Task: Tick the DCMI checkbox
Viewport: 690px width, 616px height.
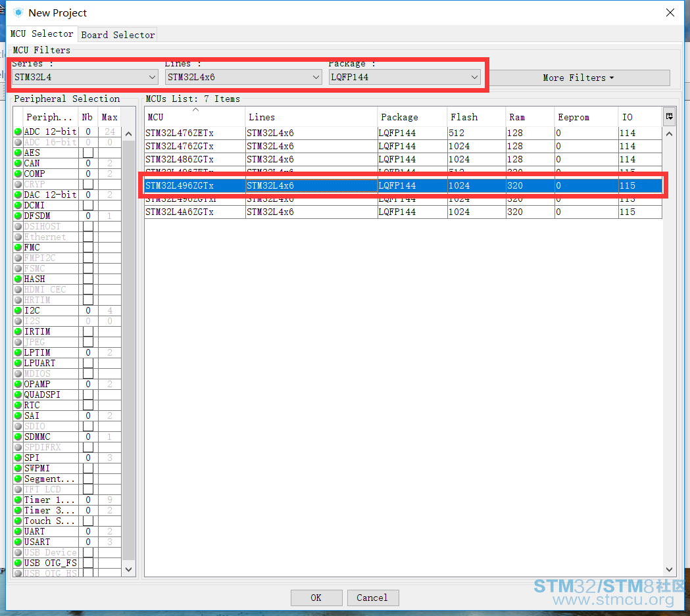Action: (88, 205)
